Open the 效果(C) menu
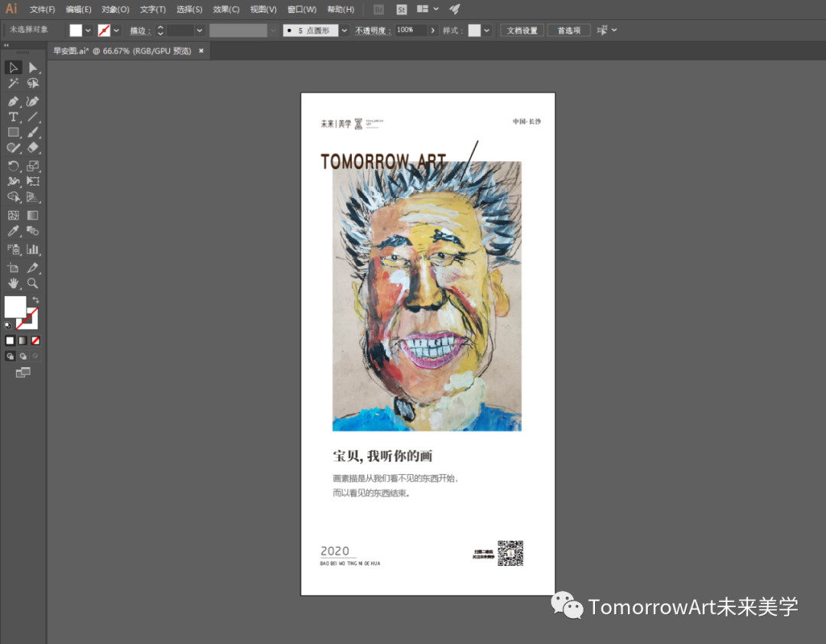This screenshot has width=826, height=644. point(226,9)
